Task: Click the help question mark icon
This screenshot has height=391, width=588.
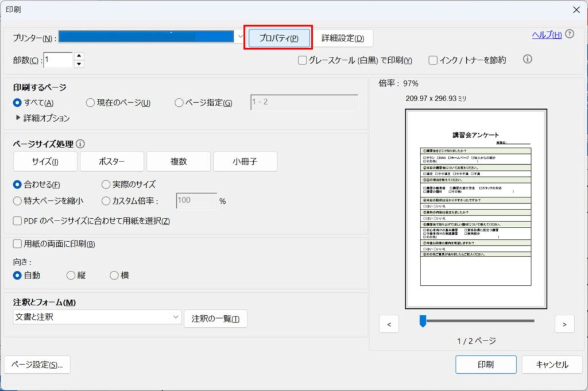Action: tap(569, 34)
